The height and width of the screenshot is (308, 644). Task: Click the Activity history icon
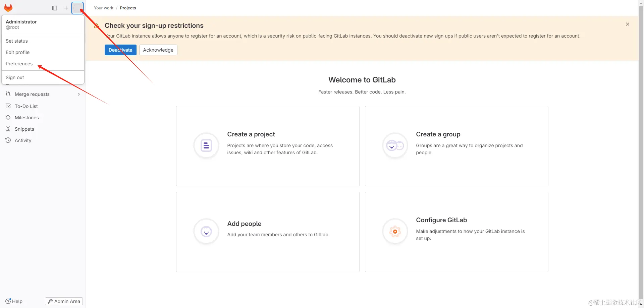pyautogui.click(x=8, y=140)
